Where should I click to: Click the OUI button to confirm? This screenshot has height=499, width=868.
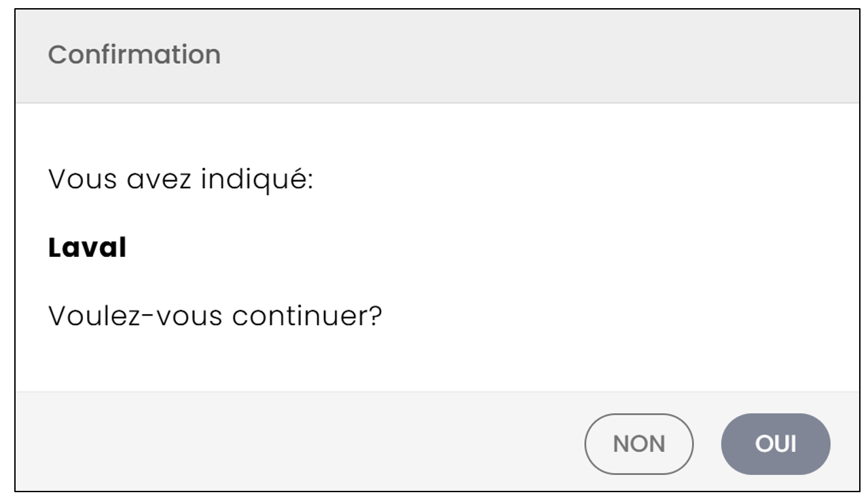click(776, 444)
